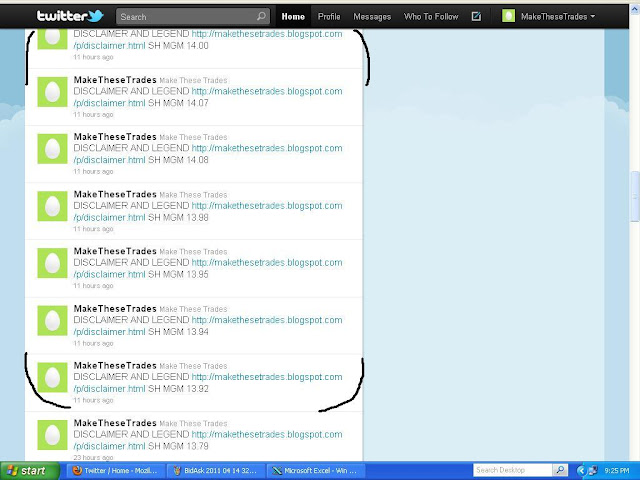
Task: Open the MakeTheseTrades account dropdown
Action: pos(558,17)
